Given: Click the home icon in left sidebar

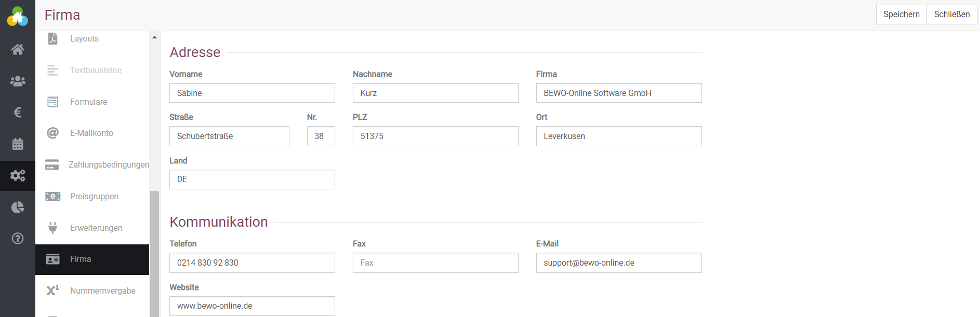Looking at the screenshot, I should pos(18,50).
